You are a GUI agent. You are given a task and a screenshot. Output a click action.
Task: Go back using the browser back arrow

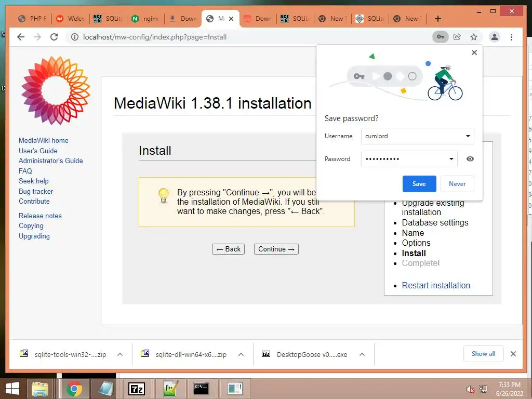click(x=21, y=37)
